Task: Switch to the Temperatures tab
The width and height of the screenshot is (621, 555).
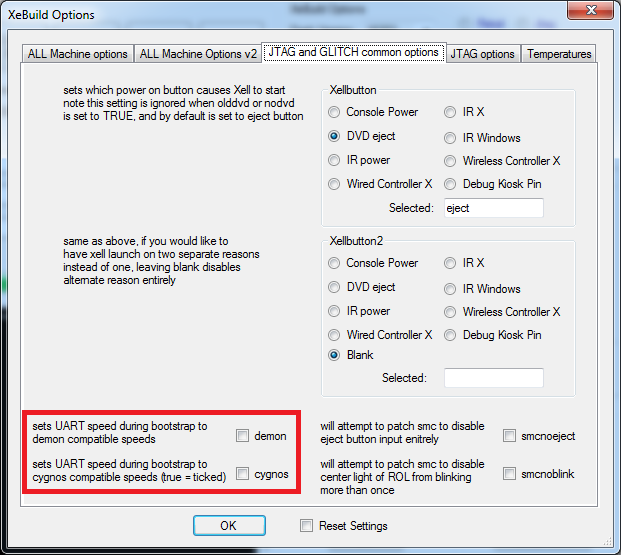Action: [559, 54]
